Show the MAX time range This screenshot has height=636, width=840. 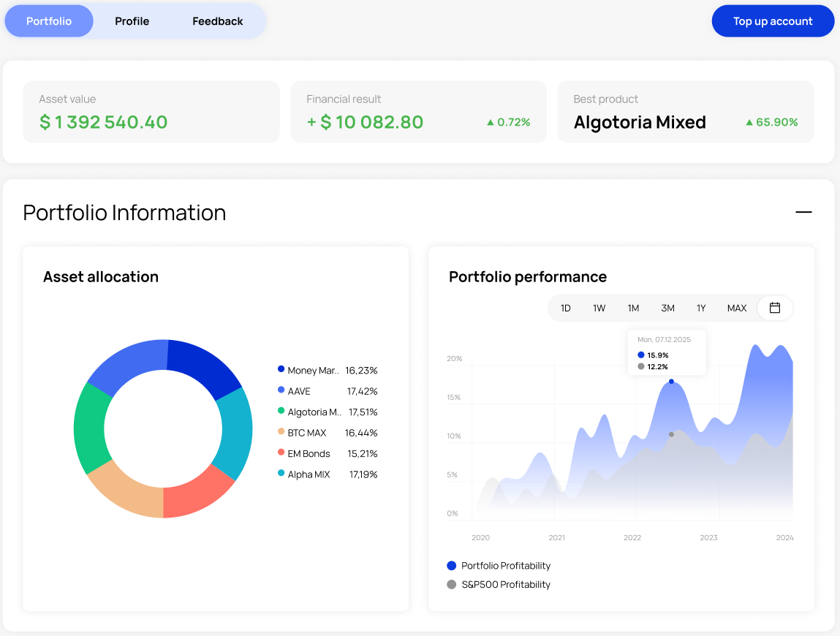(x=736, y=308)
